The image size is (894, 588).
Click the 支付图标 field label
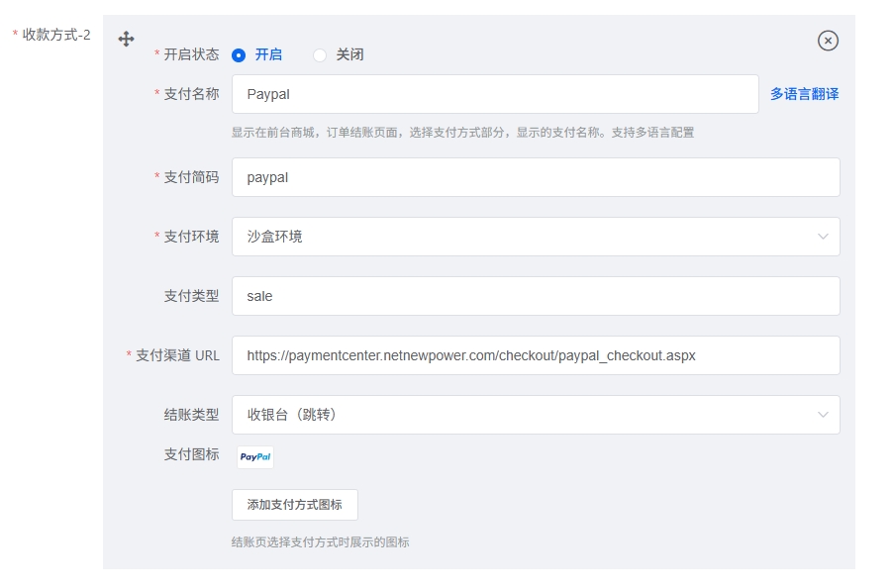coord(191,454)
